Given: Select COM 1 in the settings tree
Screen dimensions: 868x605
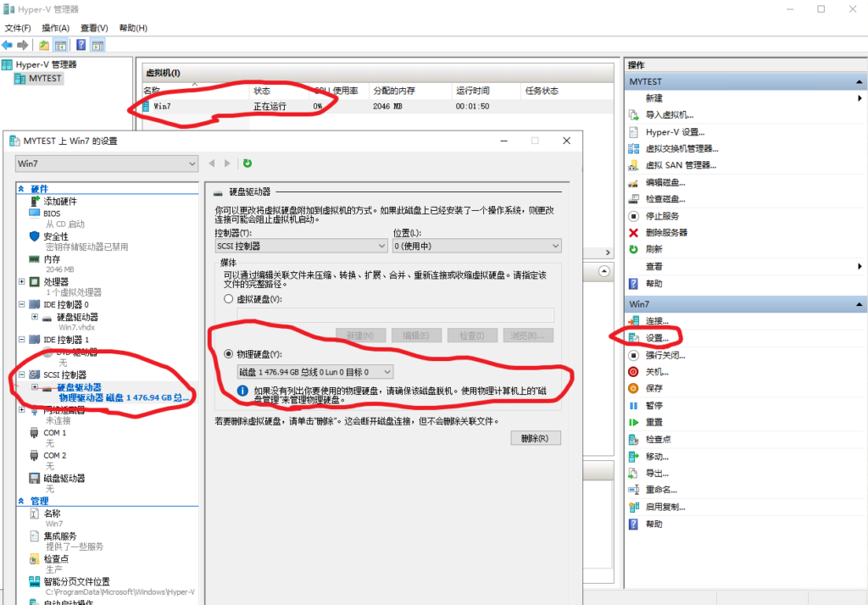Looking at the screenshot, I should pyautogui.click(x=55, y=433).
